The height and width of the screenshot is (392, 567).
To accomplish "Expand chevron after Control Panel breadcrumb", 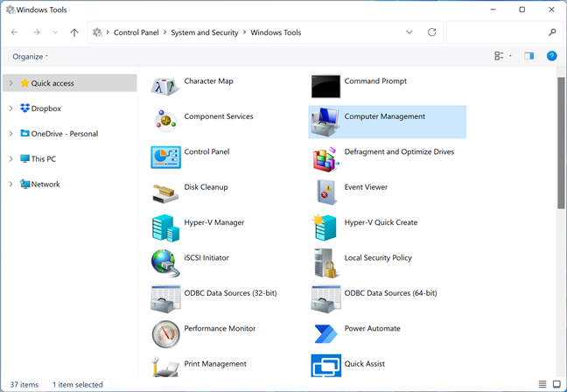I will [x=164, y=32].
